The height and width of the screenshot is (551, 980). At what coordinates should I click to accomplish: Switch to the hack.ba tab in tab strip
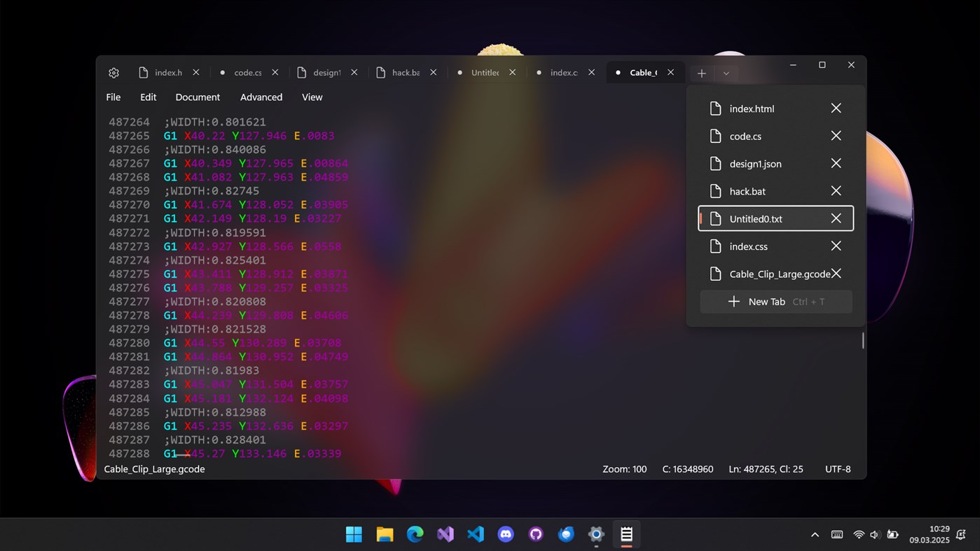click(x=406, y=73)
